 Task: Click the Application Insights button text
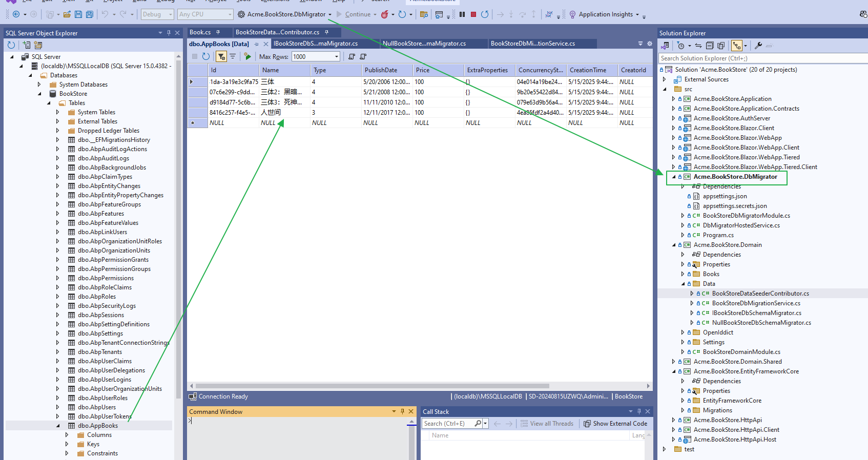[606, 14]
